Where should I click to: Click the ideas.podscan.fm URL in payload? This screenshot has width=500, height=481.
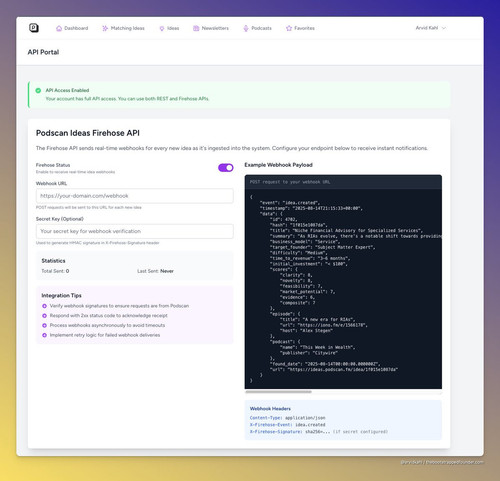click(x=343, y=369)
